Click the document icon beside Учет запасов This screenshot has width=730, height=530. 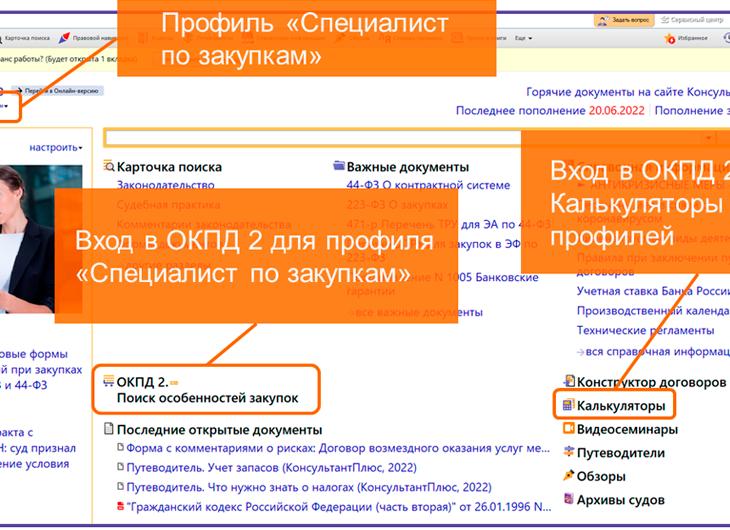click(x=120, y=467)
